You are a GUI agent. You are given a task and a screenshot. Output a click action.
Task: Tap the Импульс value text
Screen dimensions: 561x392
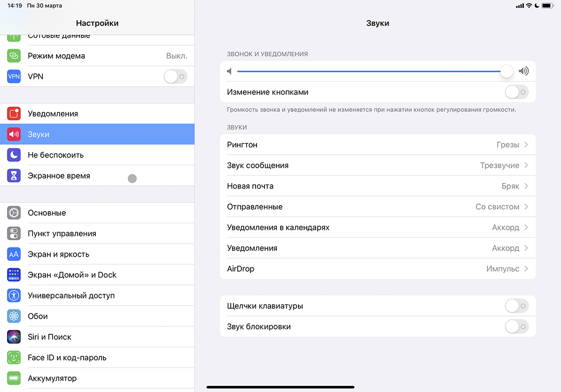(x=503, y=269)
